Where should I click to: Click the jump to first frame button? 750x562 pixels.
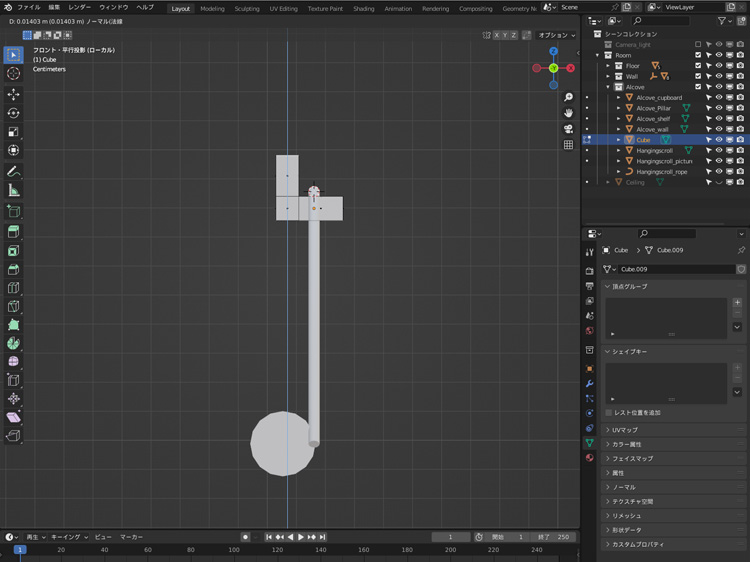pyautogui.click(x=269, y=537)
